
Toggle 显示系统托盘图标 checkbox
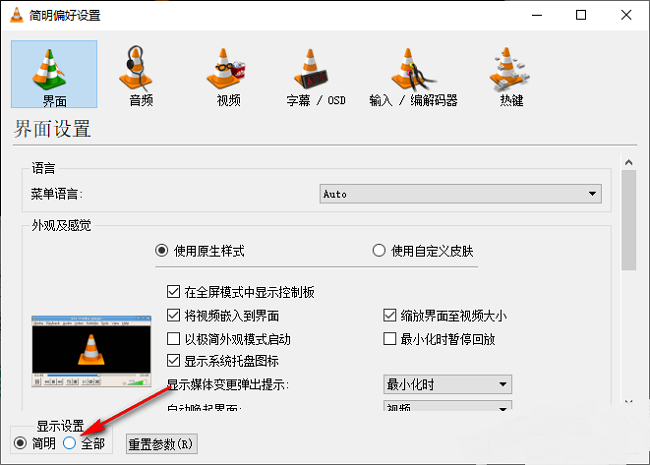point(173,361)
